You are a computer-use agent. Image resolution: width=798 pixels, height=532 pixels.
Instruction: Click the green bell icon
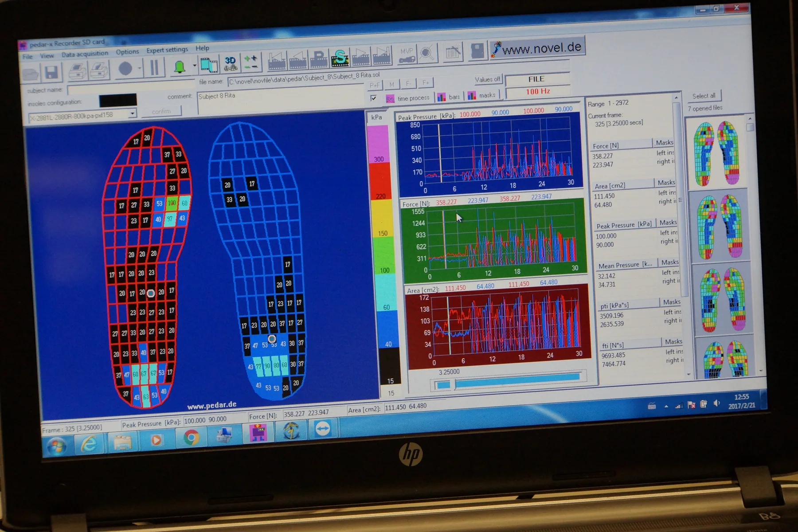click(x=179, y=67)
